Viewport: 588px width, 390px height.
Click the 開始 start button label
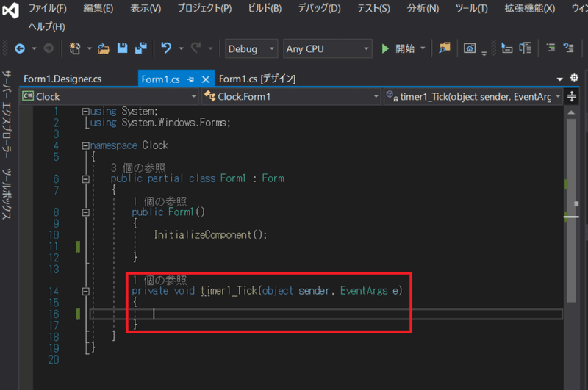(405, 48)
